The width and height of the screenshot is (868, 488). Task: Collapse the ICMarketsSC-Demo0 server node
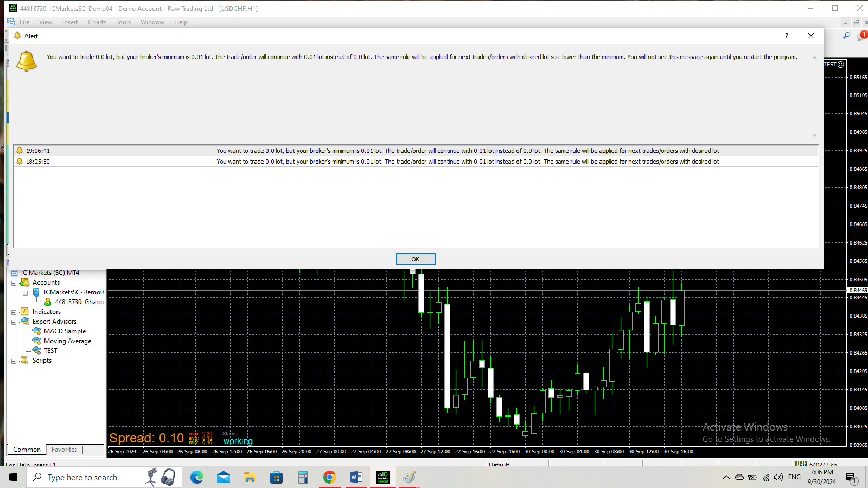[x=25, y=293]
